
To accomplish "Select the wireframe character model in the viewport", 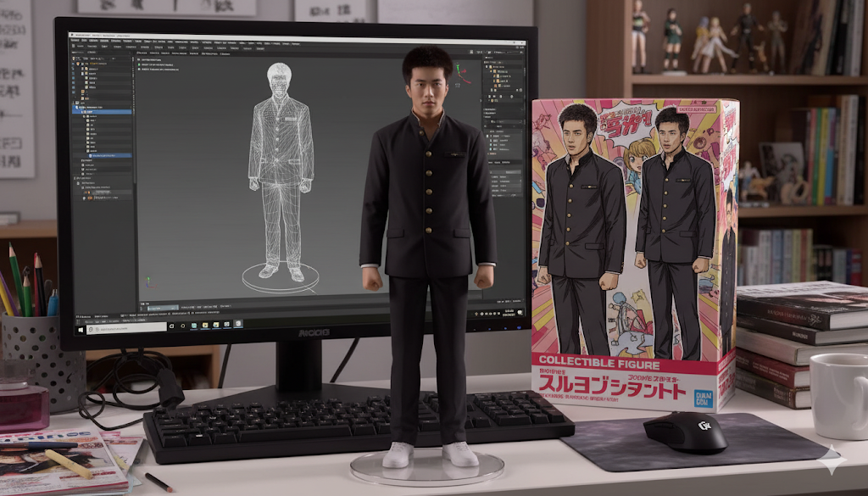I will pyautogui.click(x=281, y=170).
